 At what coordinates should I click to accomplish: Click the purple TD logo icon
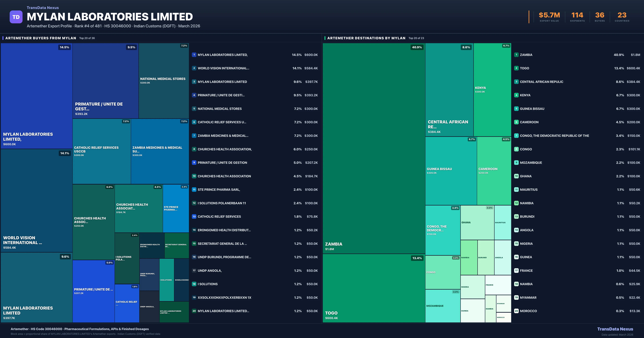[x=16, y=17]
